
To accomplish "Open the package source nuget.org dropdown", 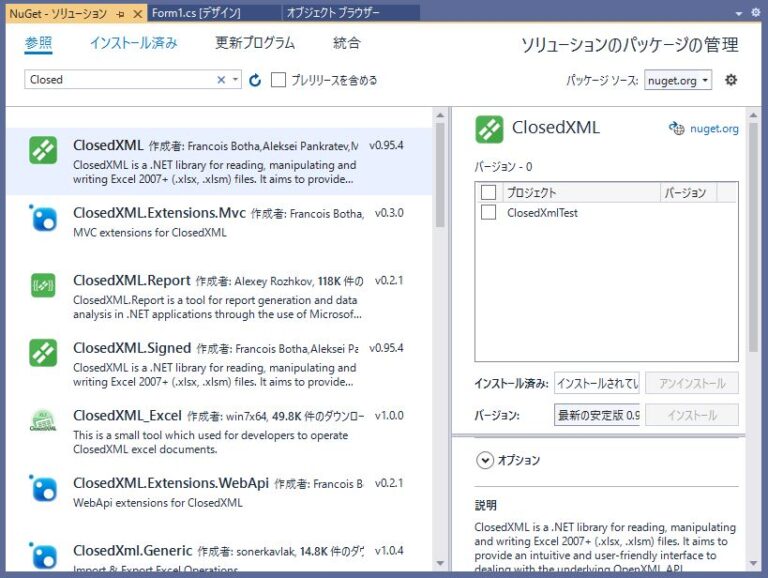I will [x=677, y=80].
